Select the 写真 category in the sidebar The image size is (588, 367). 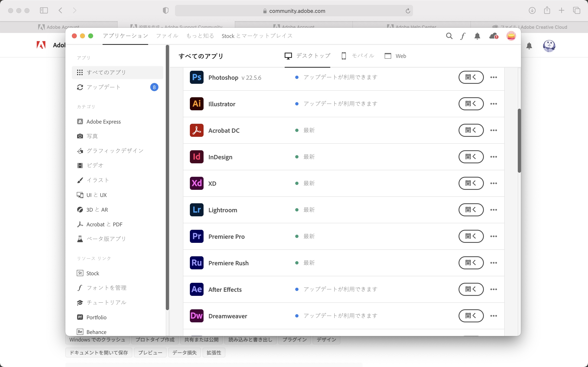92,136
